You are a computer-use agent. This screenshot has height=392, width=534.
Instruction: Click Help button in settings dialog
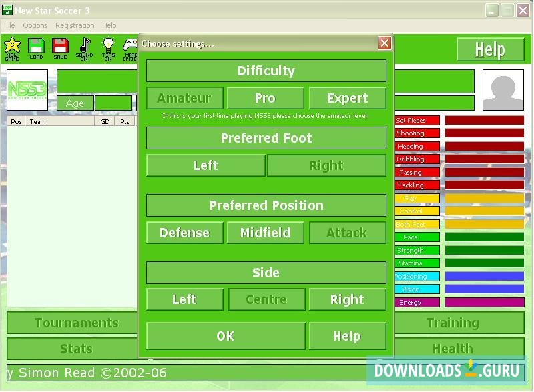[x=347, y=336]
